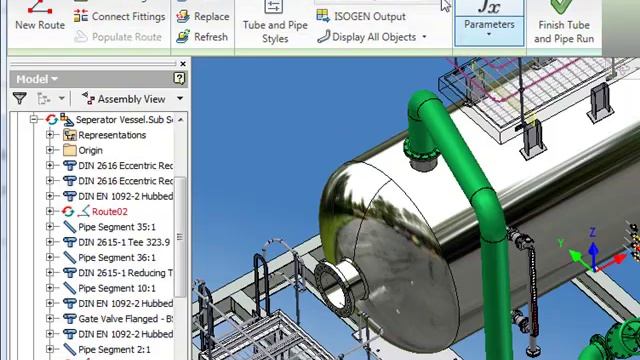Screen dimensions: 640x360
Task: Collapse the Seperator Vessel.Sub node
Action: 34,120
